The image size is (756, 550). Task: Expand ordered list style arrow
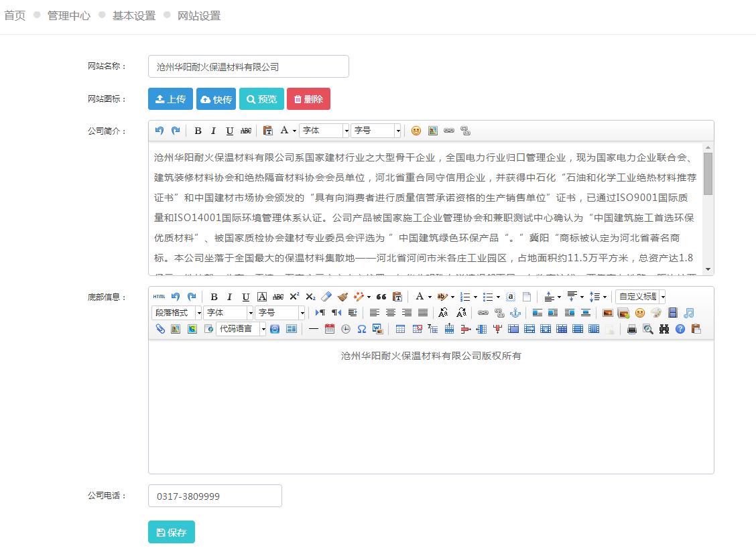475,297
